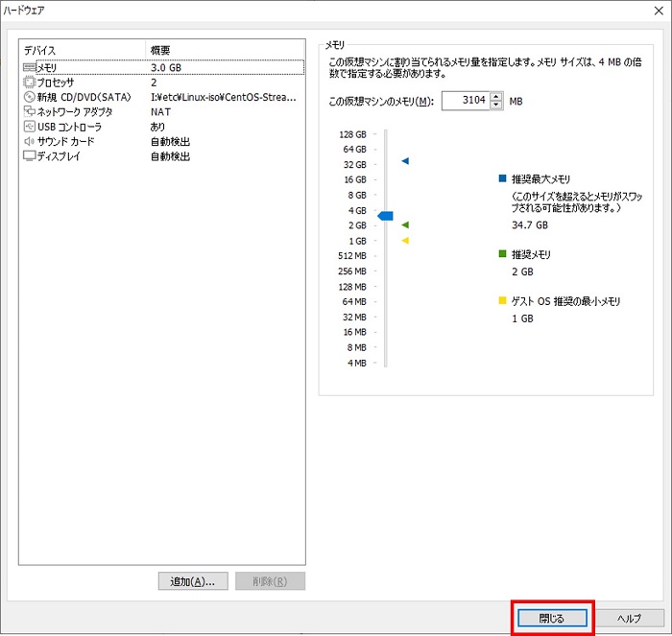Click the 4 GB slider scale label
The image size is (672, 636).
tap(357, 211)
